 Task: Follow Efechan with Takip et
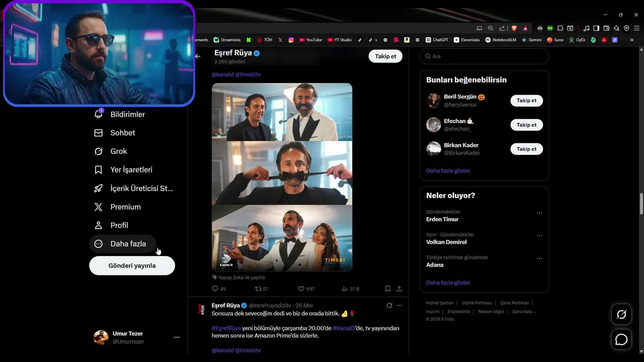526,125
